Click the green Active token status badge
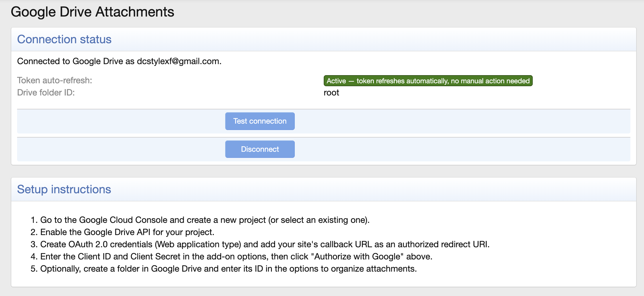This screenshot has height=296, width=644. click(428, 81)
